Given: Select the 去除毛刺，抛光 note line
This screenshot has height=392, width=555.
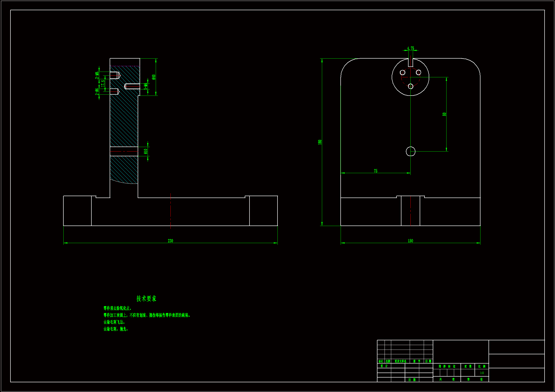Looking at the screenshot, I should [116, 329].
